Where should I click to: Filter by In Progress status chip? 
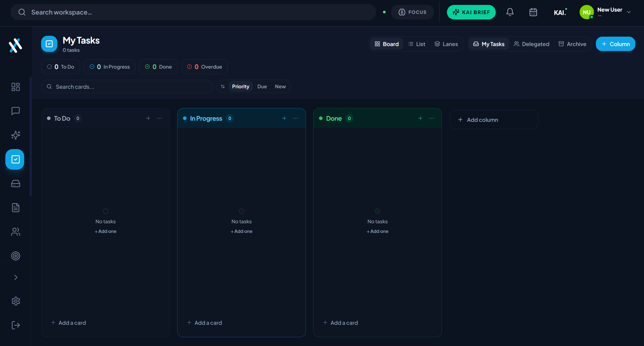[110, 67]
